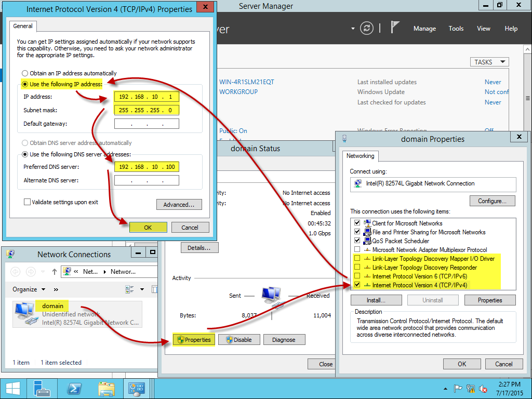Image resolution: width=532 pixels, height=399 pixels.
Task: Click the Details... button
Action: (199, 248)
